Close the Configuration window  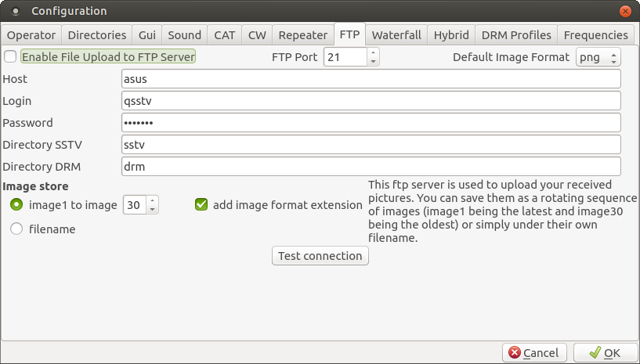tap(626, 12)
